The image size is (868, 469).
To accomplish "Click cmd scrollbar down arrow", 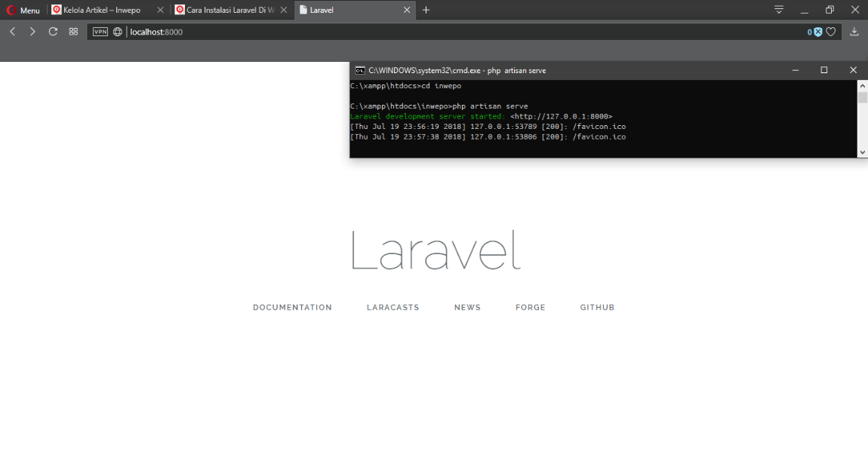I will coord(863,152).
